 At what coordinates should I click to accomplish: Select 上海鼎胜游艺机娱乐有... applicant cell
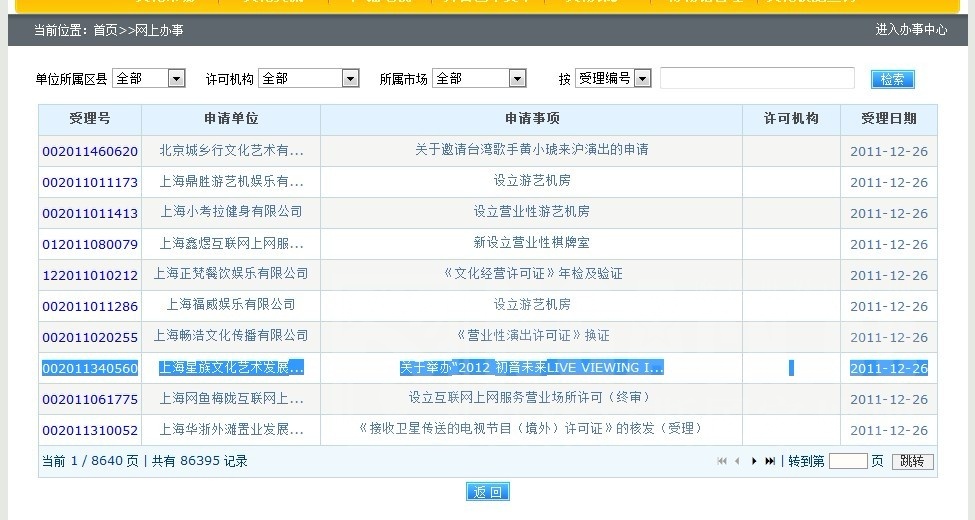click(231, 182)
